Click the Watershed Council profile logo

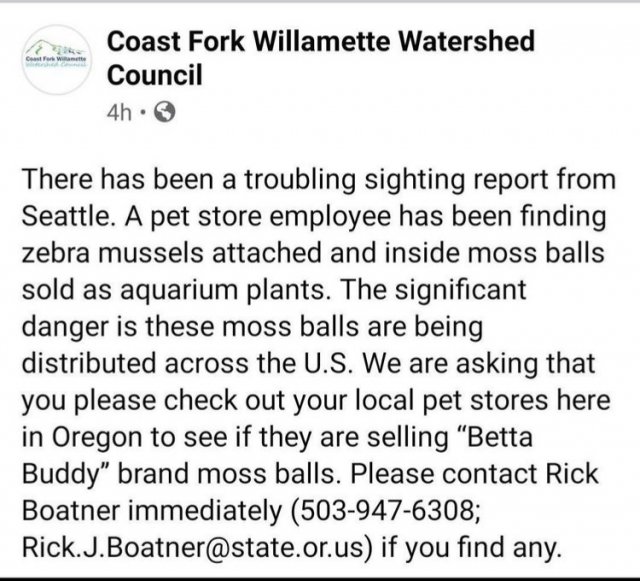(x=56, y=61)
